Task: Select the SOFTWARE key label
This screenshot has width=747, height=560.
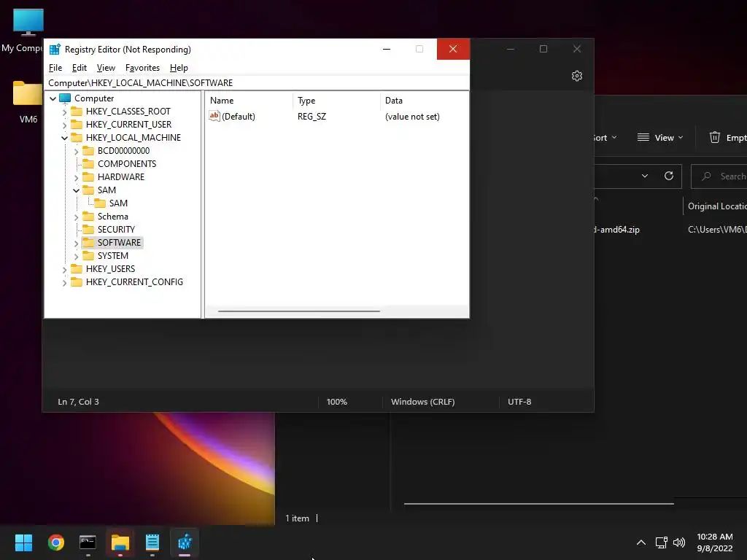Action: point(119,242)
